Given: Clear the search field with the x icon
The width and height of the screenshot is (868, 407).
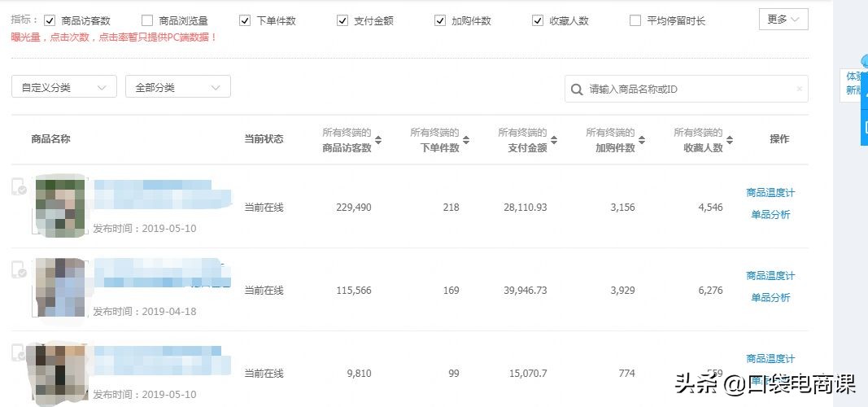Looking at the screenshot, I should 800,89.
